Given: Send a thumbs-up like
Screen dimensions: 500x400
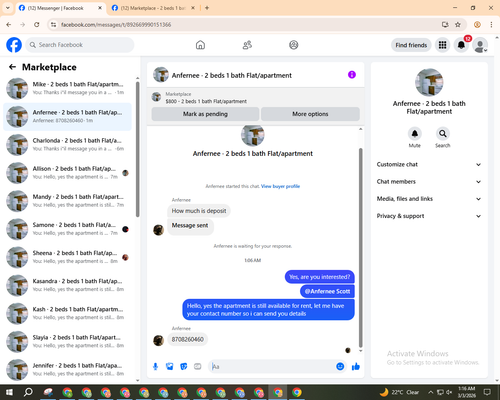Looking at the screenshot, I should pyautogui.click(x=356, y=367).
